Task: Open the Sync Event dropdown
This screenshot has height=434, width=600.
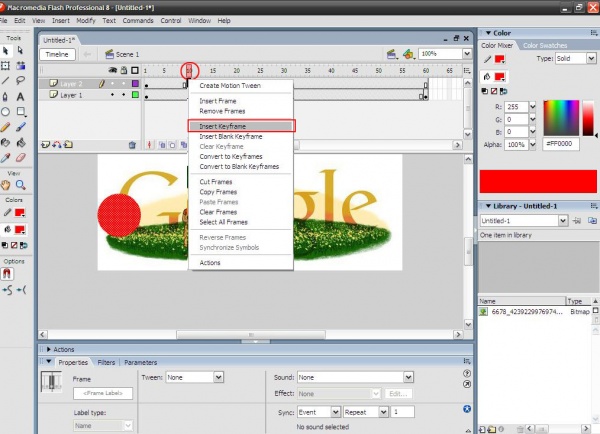Action: (335, 412)
